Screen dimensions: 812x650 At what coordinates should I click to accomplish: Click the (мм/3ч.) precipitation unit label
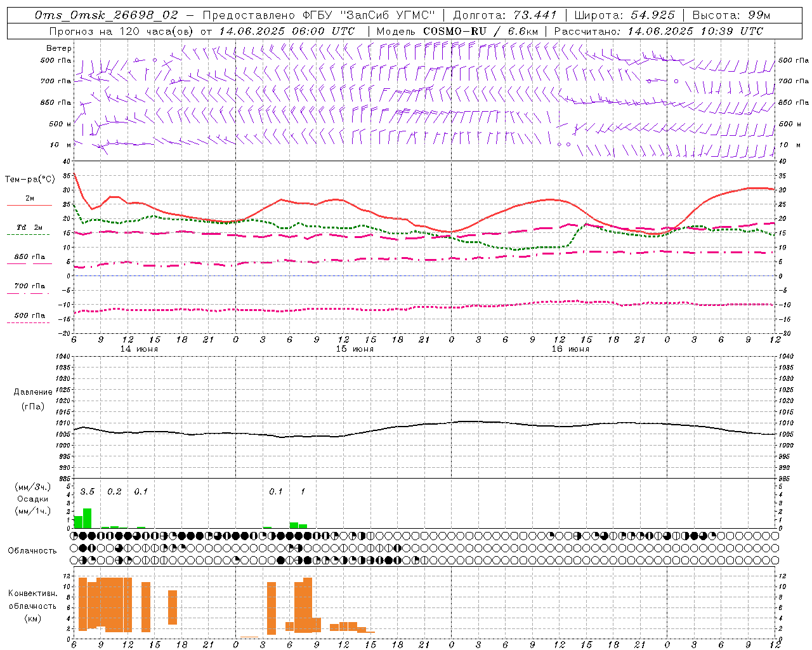[33, 487]
